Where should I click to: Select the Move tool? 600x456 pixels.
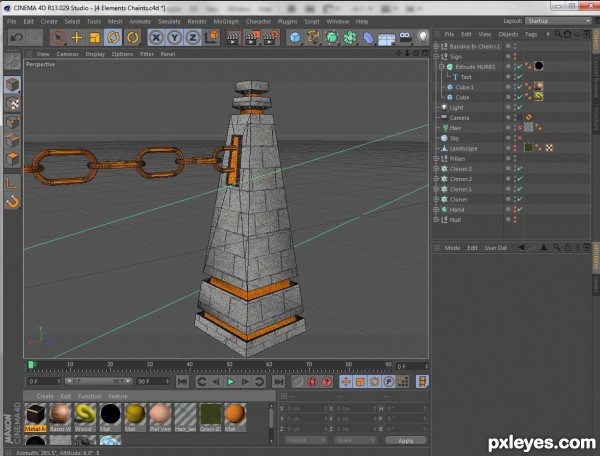coord(77,37)
